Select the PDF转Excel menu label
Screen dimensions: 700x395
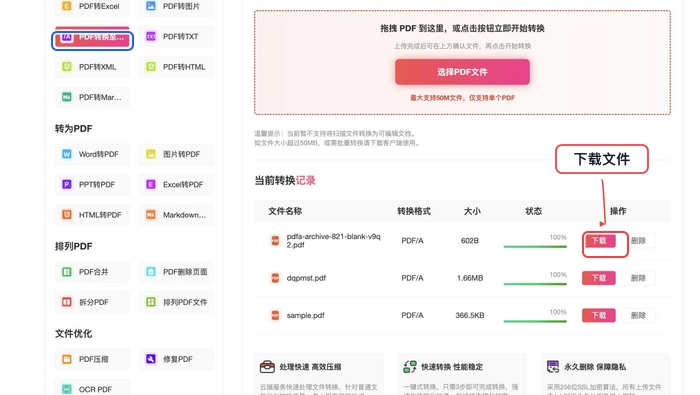click(x=99, y=6)
